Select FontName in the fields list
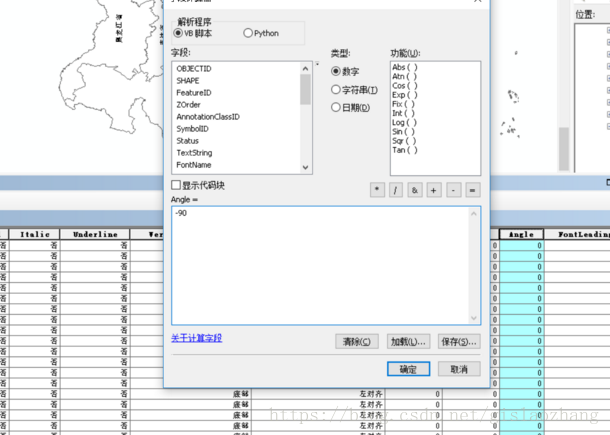 click(194, 165)
